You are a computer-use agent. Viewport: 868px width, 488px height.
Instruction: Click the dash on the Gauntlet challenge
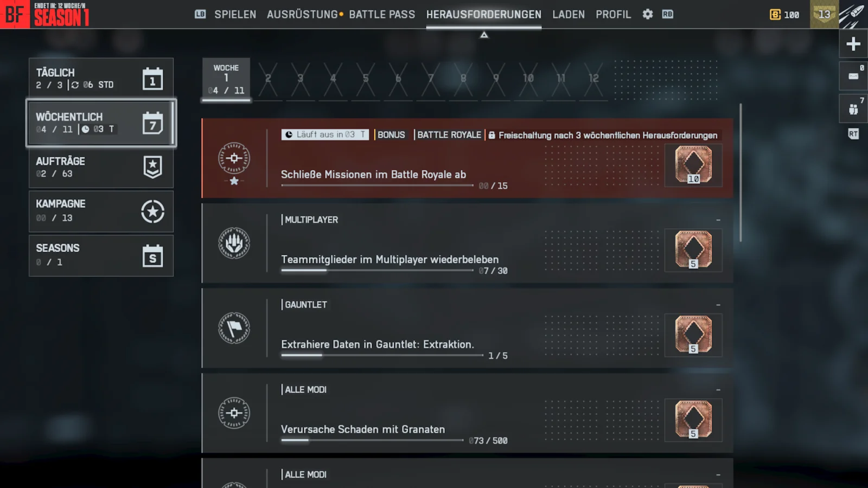coord(718,305)
